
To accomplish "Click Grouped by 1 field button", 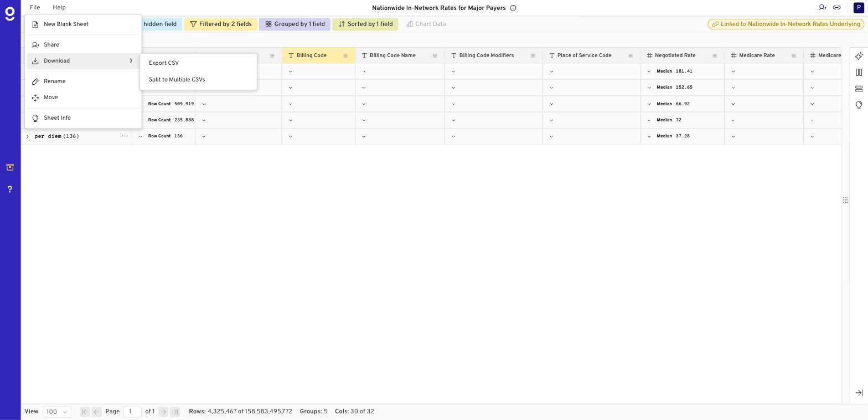I will tap(294, 24).
